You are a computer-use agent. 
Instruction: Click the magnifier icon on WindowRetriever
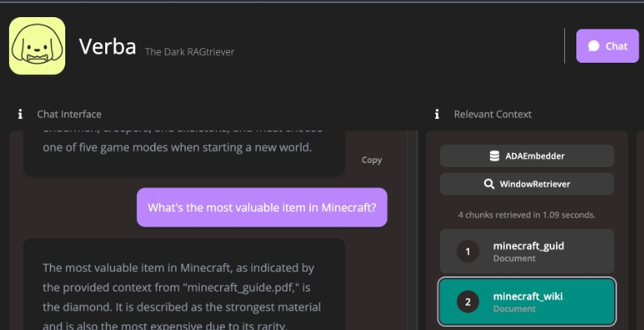tap(489, 184)
